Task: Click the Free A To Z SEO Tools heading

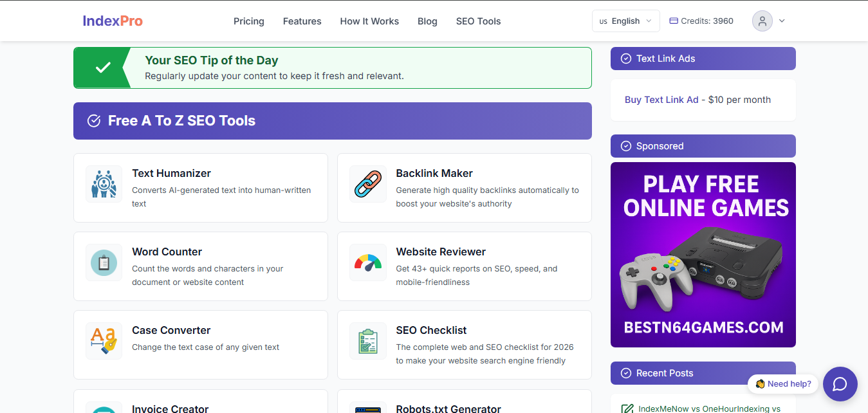Action: (181, 121)
